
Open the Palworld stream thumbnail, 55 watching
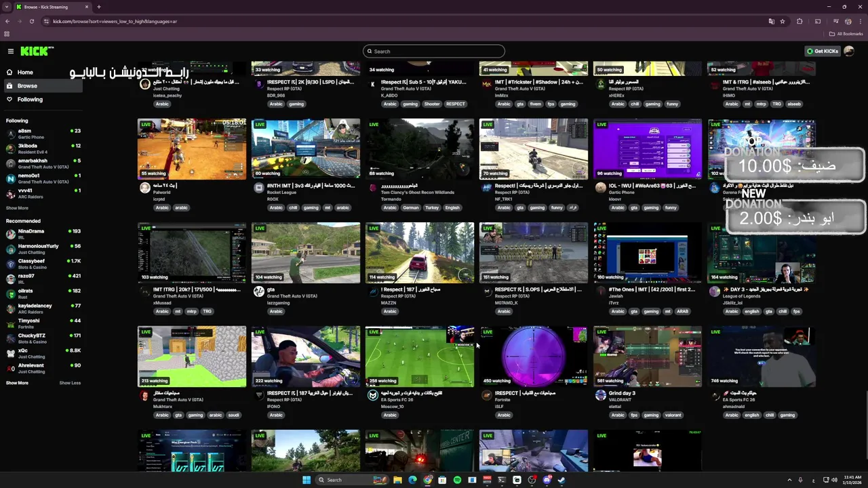[192, 149]
